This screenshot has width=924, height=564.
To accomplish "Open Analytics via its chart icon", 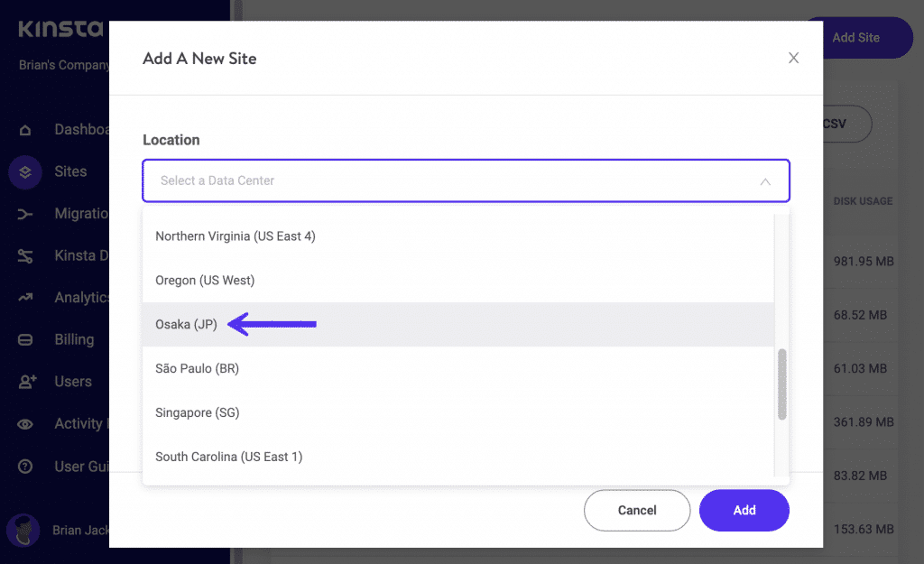I will click(25, 298).
